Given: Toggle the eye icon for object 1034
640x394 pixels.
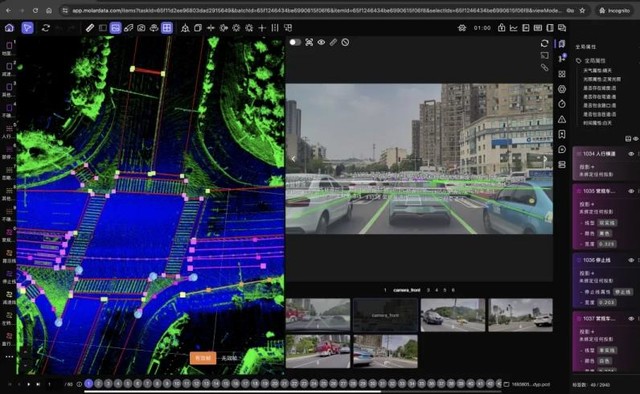Looking at the screenshot, I should [631, 154].
